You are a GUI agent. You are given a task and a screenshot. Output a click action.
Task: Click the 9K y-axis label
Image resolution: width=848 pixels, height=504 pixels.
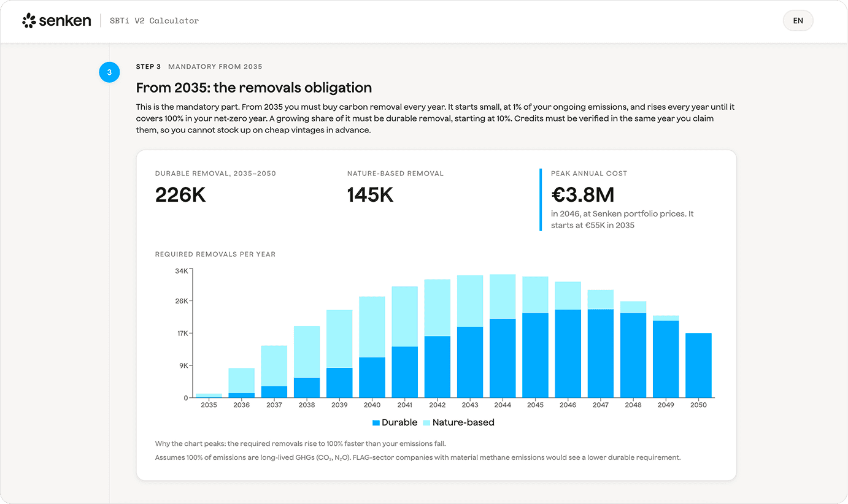183,365
